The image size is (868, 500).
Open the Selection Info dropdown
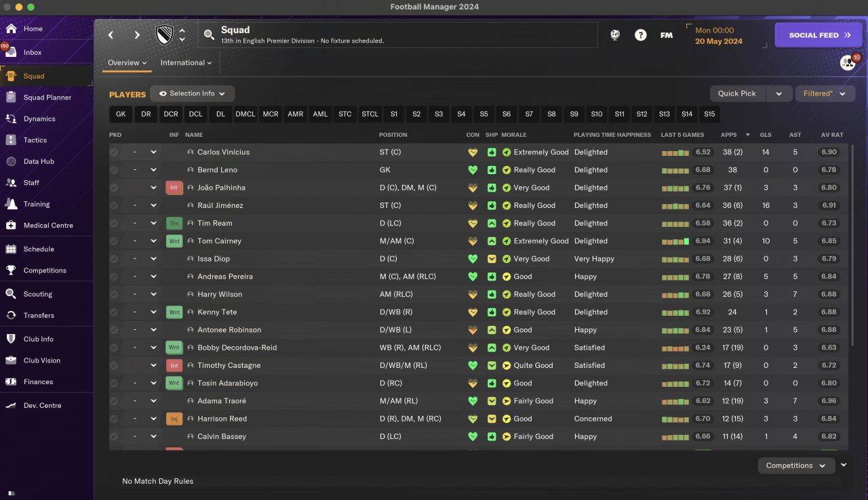click(x=192, y=93)
